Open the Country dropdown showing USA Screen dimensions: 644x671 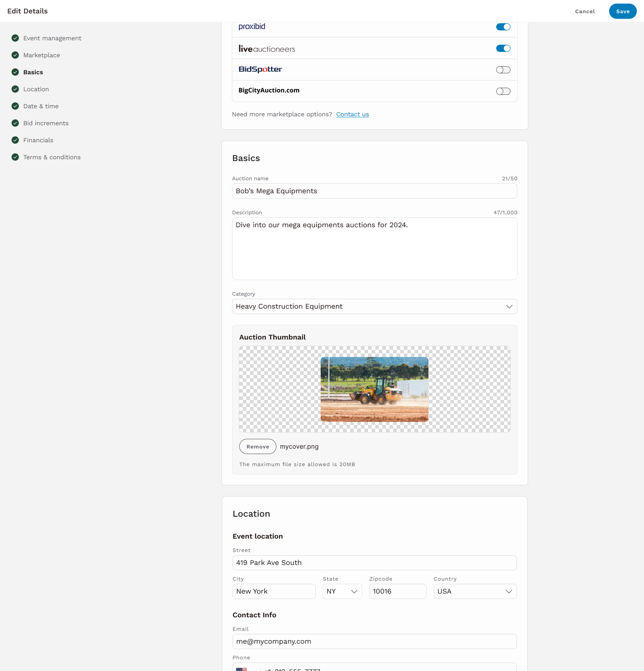coord(475,591)
